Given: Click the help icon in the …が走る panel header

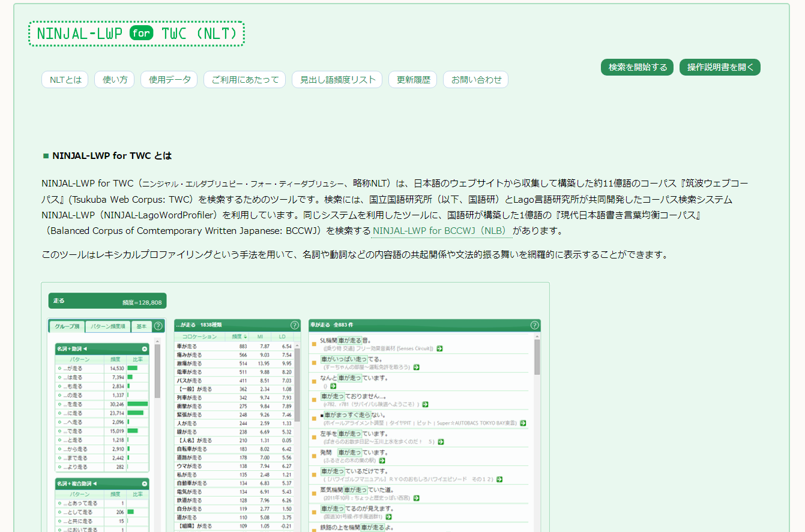Looking at the screenshot, I should (x=295, y=325).
